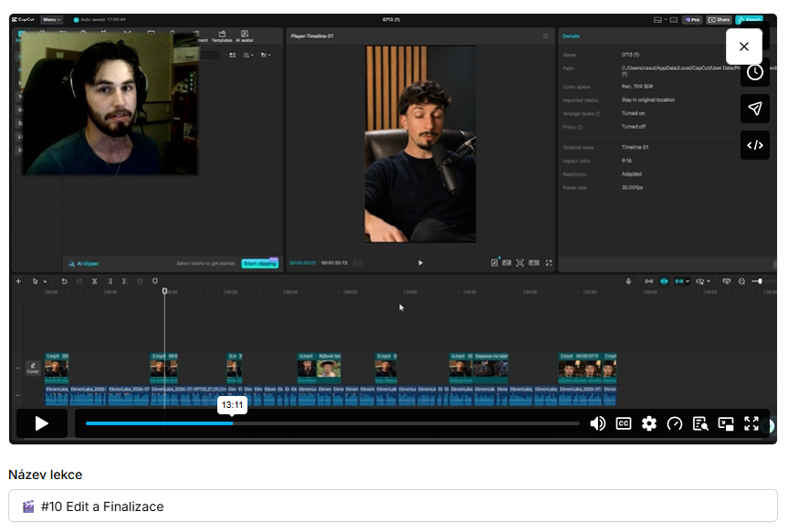Open video player settings gear
788x532 pixels.
(649, 423)
